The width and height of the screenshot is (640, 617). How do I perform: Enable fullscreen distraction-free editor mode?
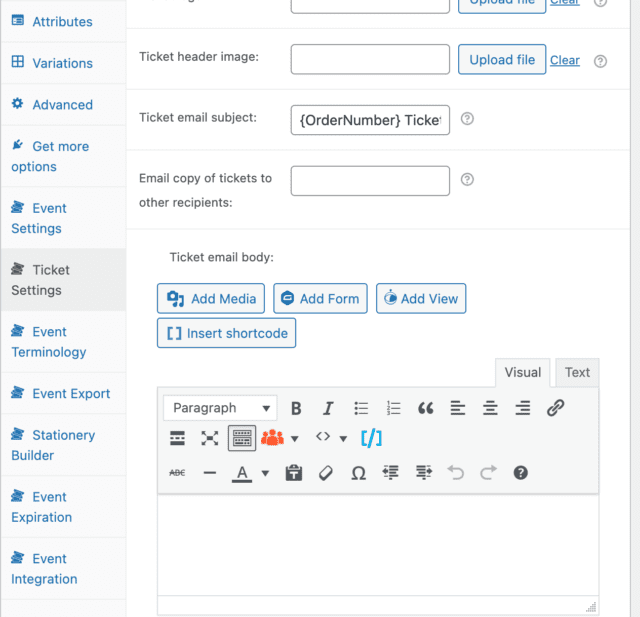[x=209, y=438]
